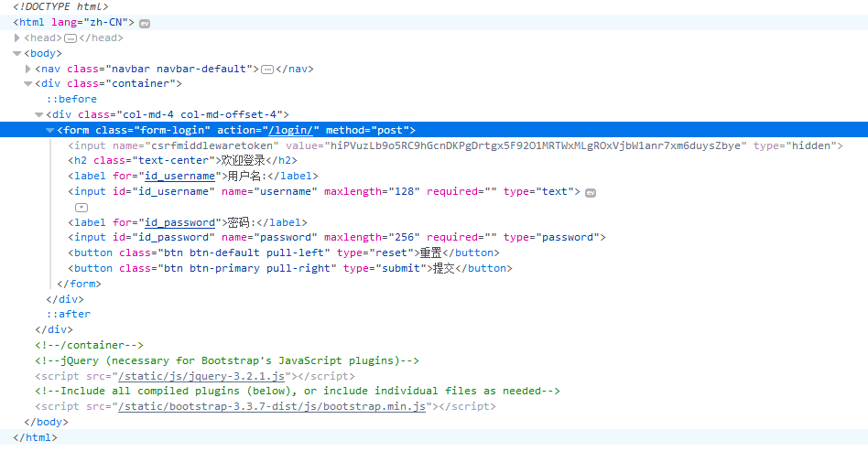
Task: Collapse the col-md-4 div node
Action: coord(39,115)
